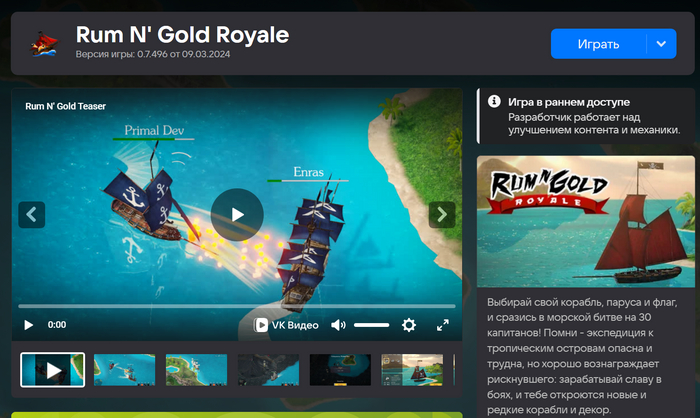Click the 'Rum N' Gold Teaser' video title
Image resolution: width=700 pixels, height=418 pixels.
(66, 106)
